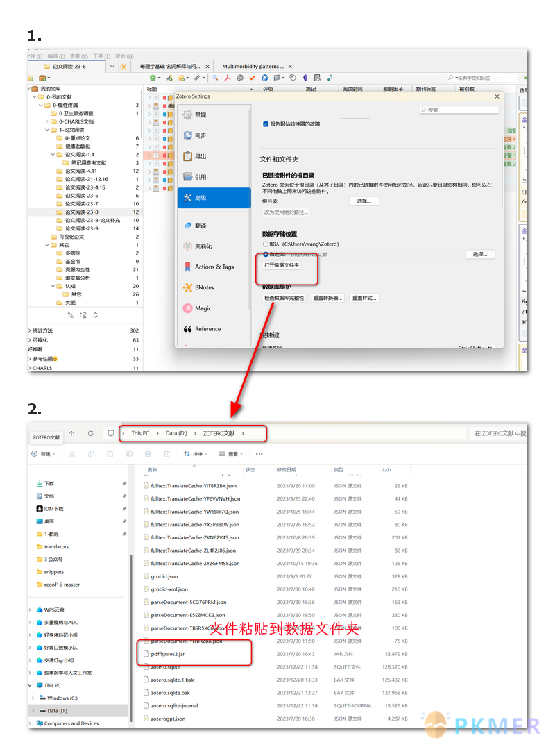Screen dimensions: 555x756
Task: Switch to the 毒理学基础 名词解释 tab
Action: pyautogui.click(x=169, y=67)
